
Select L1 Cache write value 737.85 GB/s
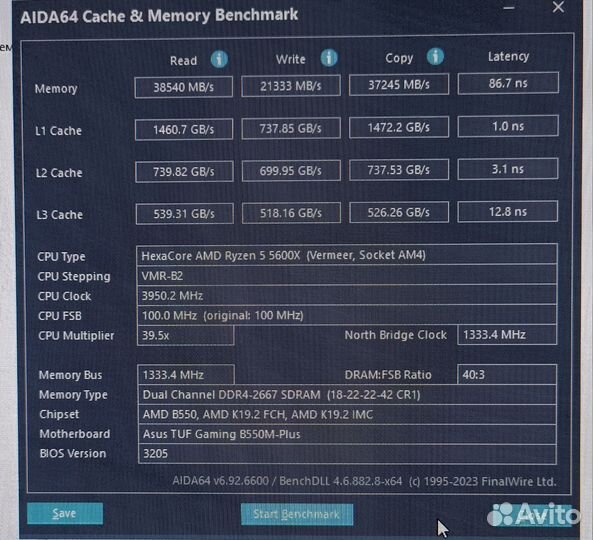tap(291, 129)
